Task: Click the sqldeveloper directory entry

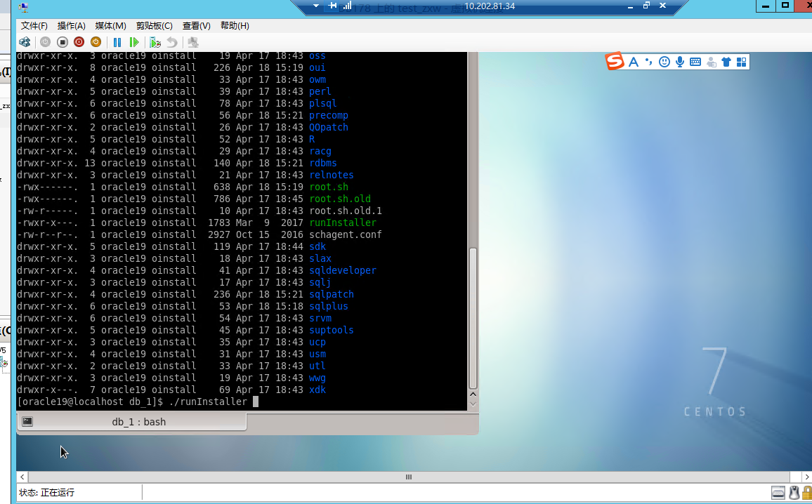Action: click(x=343, y=270)
